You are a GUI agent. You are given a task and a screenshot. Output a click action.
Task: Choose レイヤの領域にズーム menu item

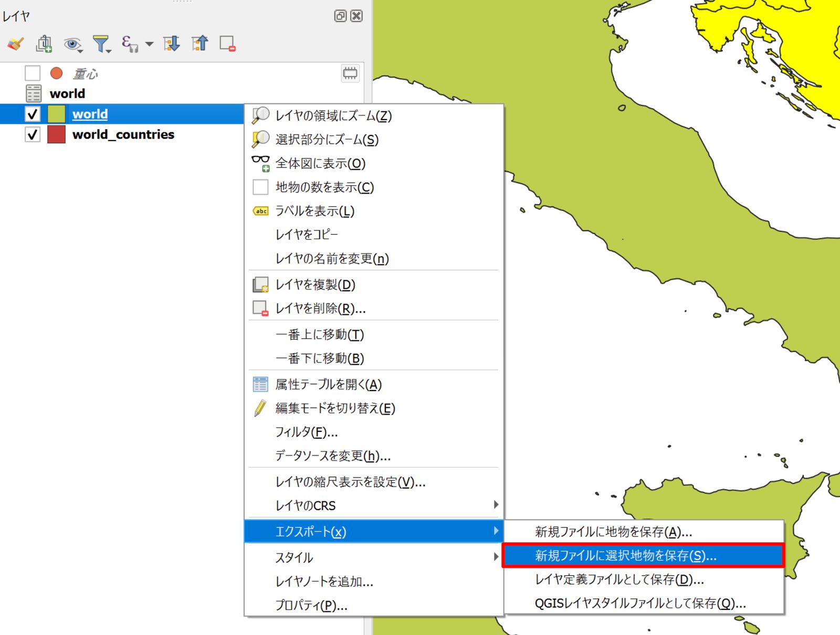tap(374, 115)
